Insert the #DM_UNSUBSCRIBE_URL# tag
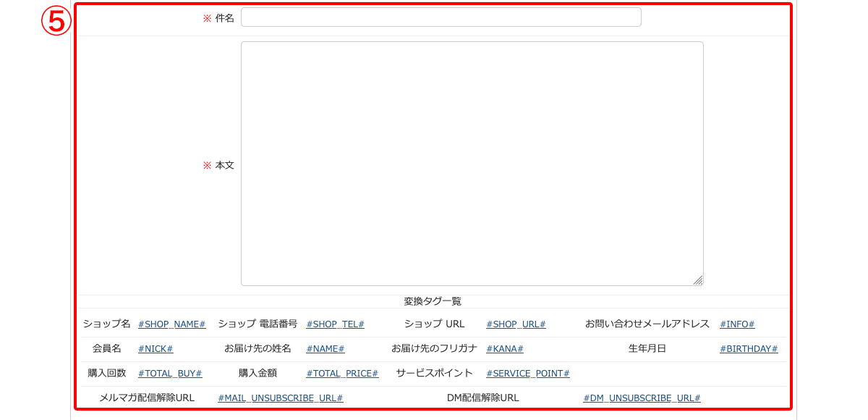Image resolution: width=868 pixels, height=420 pixels. point(642,398)
